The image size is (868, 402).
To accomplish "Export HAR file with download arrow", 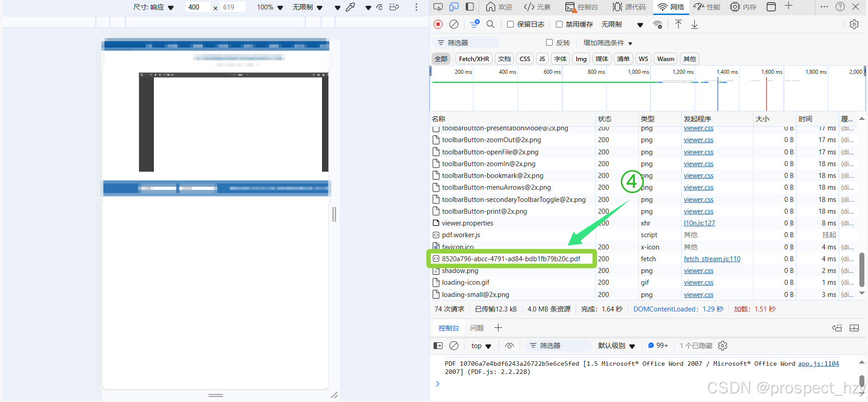I will 694,24.
